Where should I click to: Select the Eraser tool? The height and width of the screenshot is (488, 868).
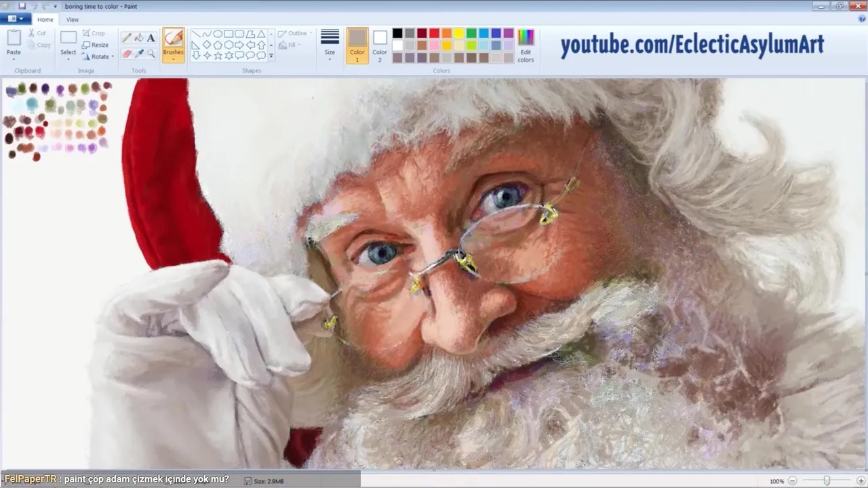(126, 54)
